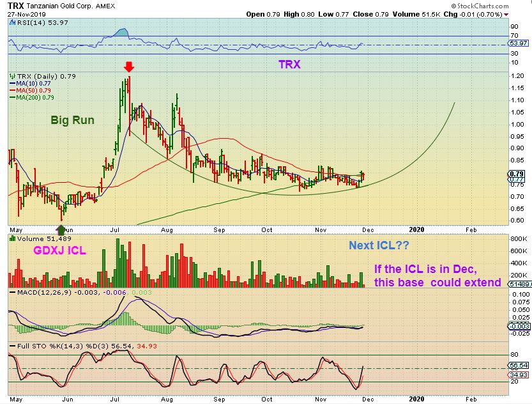The width and height of the screenshot is (532, 404).
Task: Click the 1.20 price axis label
Action: click(517, 75)
